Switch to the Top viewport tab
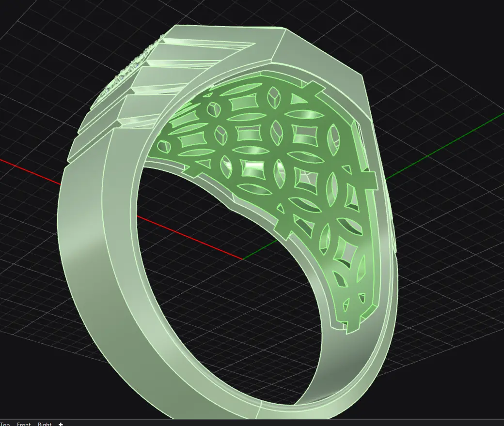Image resolution: width=504 pixels, height=426 pixels. point(5,424)
